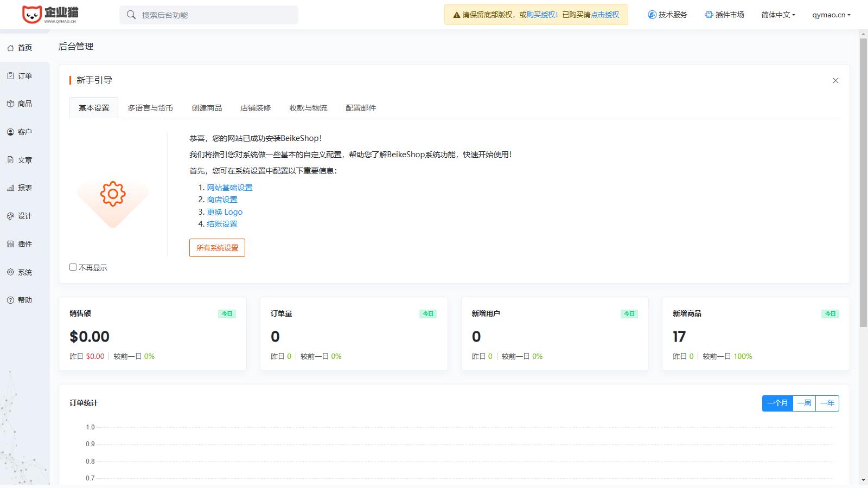Open the 店铺装修 tab

coord(256,108)
